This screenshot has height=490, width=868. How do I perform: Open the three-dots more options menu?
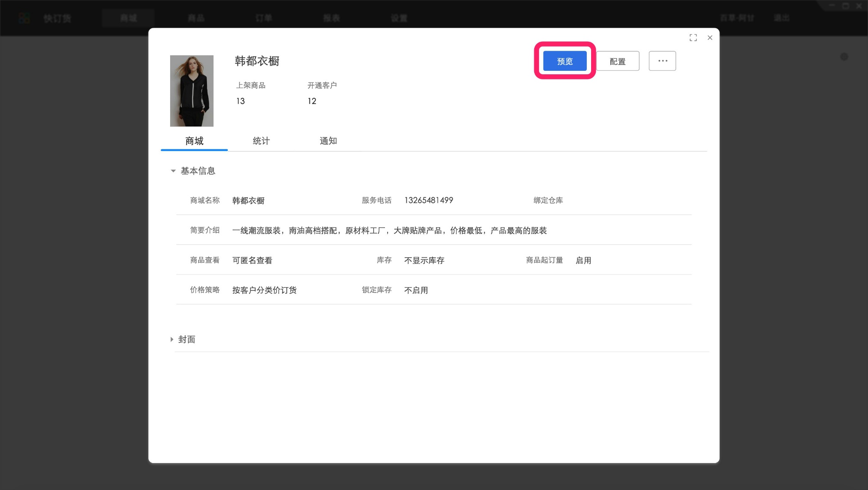(662, 61)
